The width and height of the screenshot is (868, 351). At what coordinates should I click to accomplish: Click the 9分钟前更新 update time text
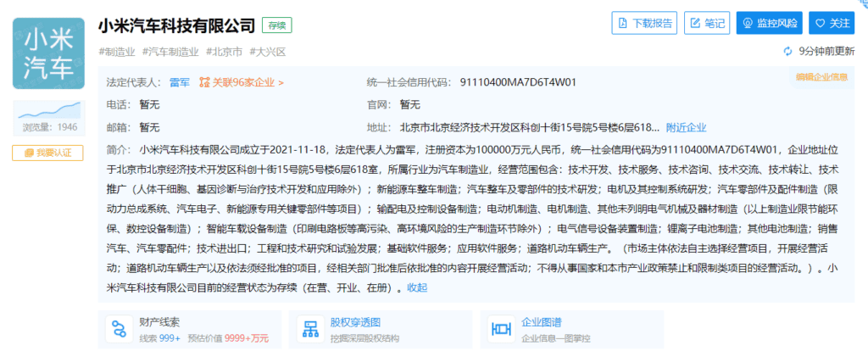coord(826,52)
